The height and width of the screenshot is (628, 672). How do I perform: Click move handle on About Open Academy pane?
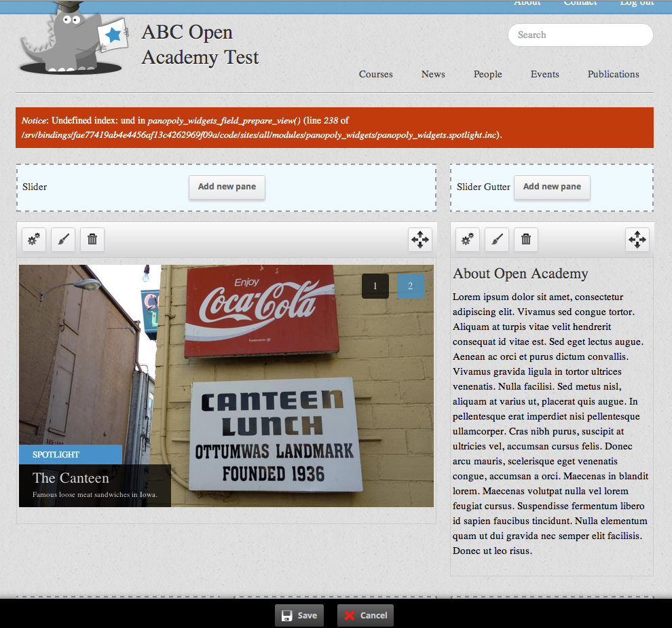(x=637, y=239)
